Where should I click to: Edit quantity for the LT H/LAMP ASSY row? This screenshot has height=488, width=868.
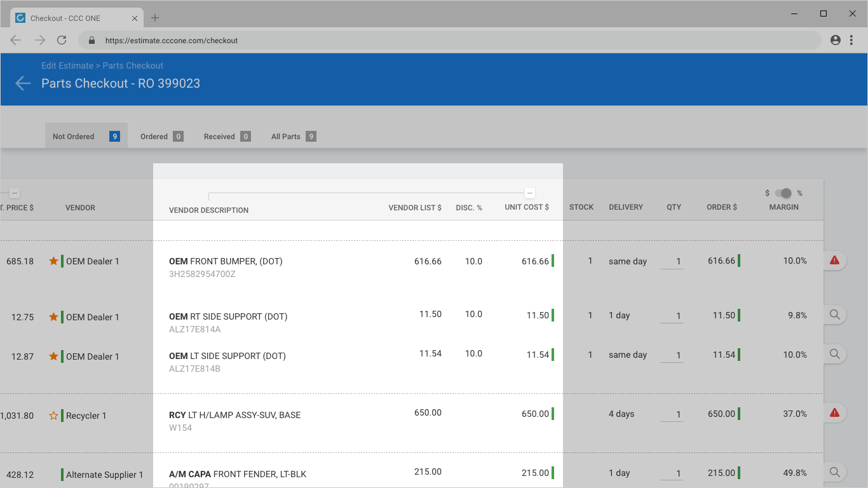672,414
